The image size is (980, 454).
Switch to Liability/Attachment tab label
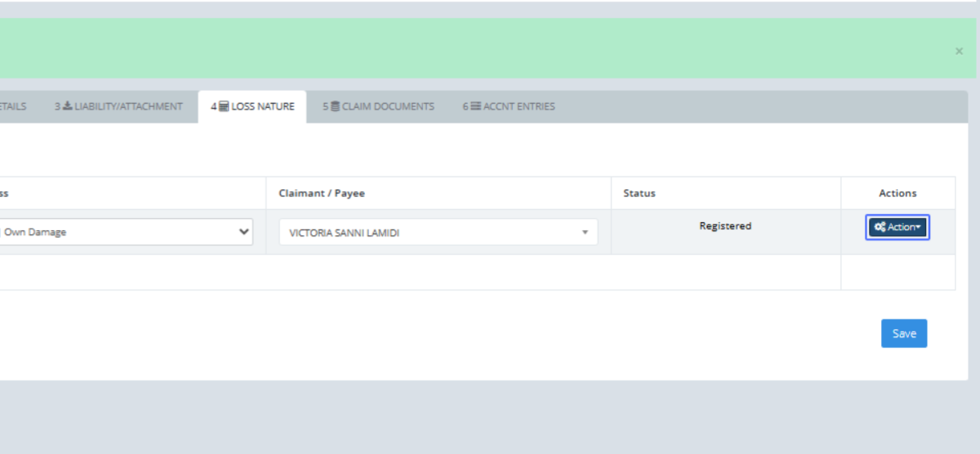128,106
